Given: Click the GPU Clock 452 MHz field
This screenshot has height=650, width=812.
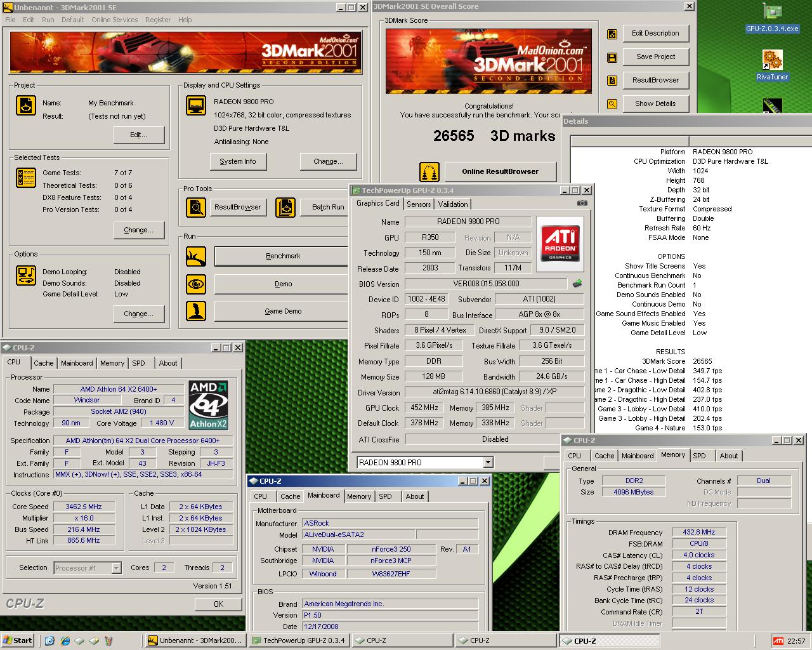Looking at the screenshot, I should [424, 408].
